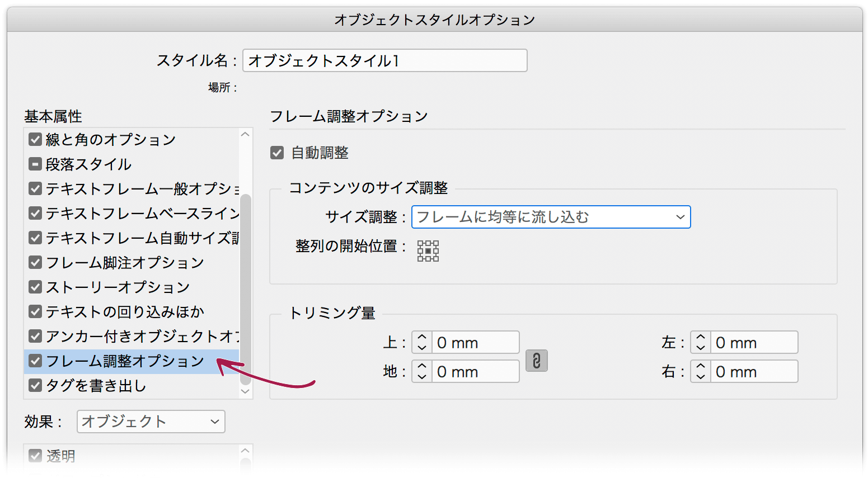The width and height of the screenshot is (868, 478).
Task: Click the scroll-up arrow of the 基本属性 list
Action: point(245,134)
